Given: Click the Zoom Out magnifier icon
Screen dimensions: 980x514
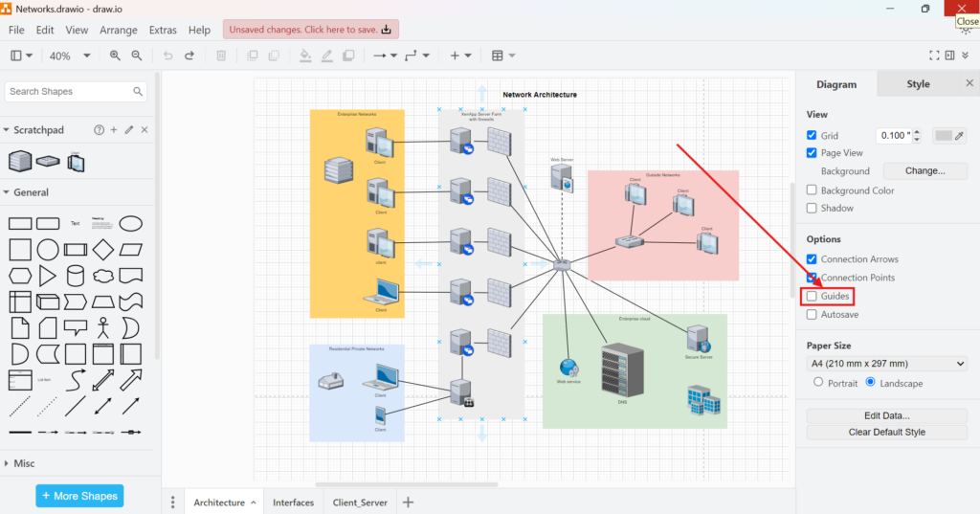Looking at the screenshot, I should click(x=137, y=56).
